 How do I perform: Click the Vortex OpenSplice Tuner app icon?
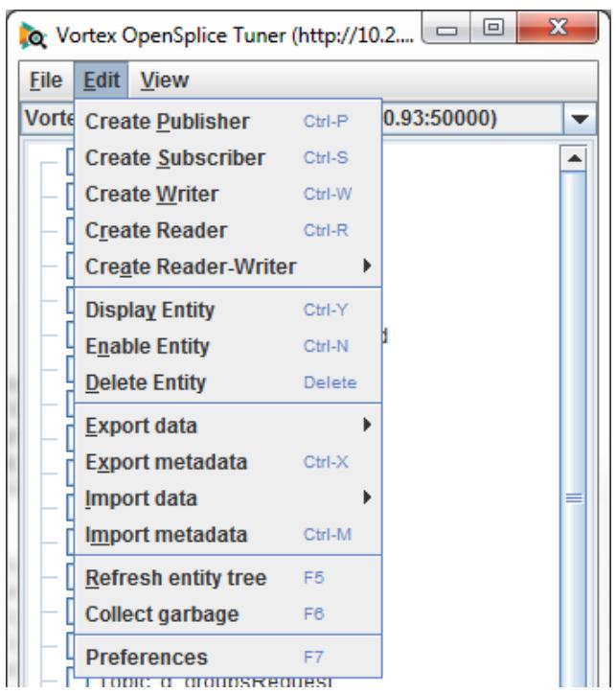point(33,35)
